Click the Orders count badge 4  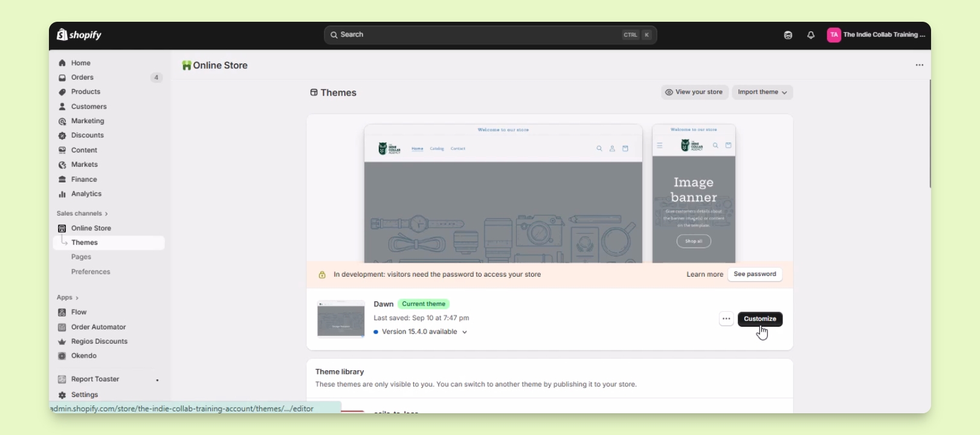point(156,77)
